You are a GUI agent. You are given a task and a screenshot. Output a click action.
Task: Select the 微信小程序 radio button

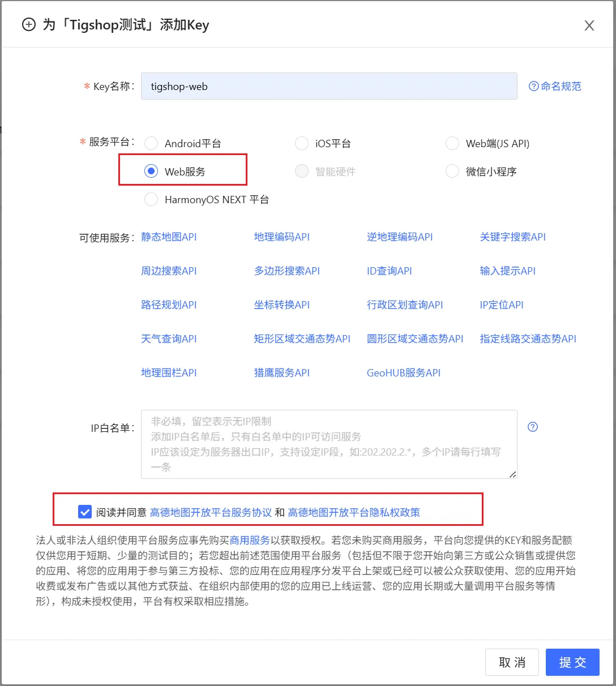click(x=452, y=171)
